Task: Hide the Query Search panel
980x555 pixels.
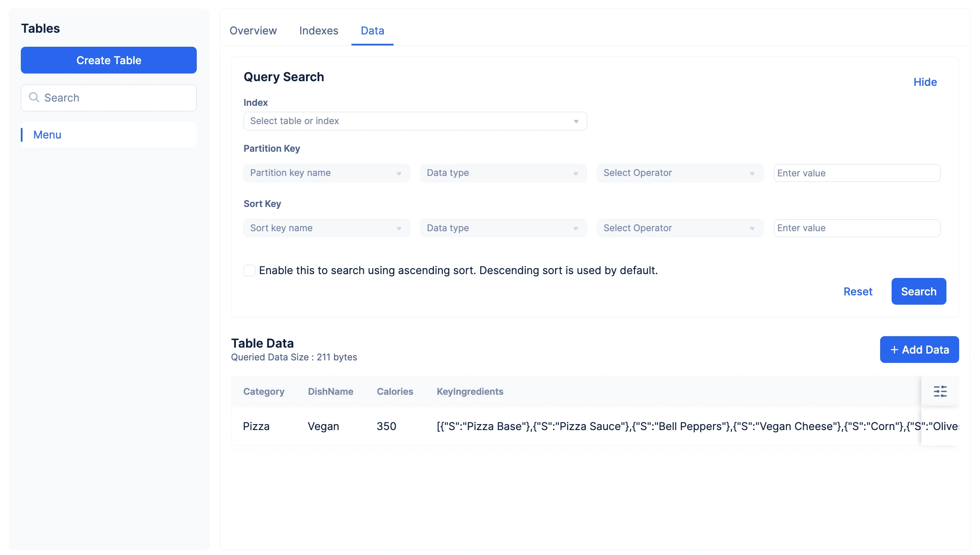Action: point(925,82)
